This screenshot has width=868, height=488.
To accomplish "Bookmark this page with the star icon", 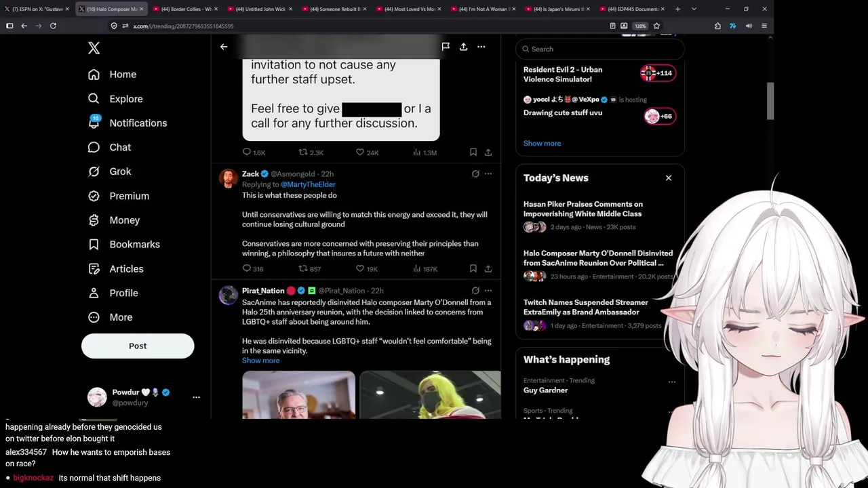I will click(x=656, y=26).
